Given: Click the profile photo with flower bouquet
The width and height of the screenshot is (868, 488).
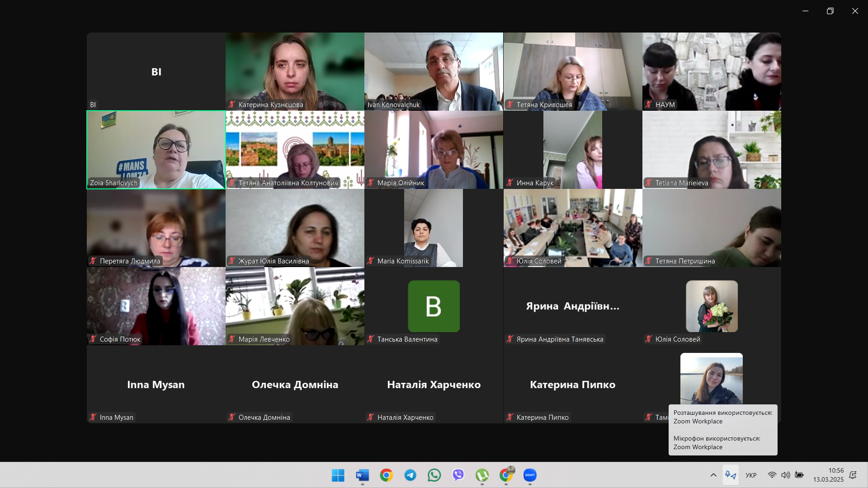Looking at the screenshot, I should point(712,306).
